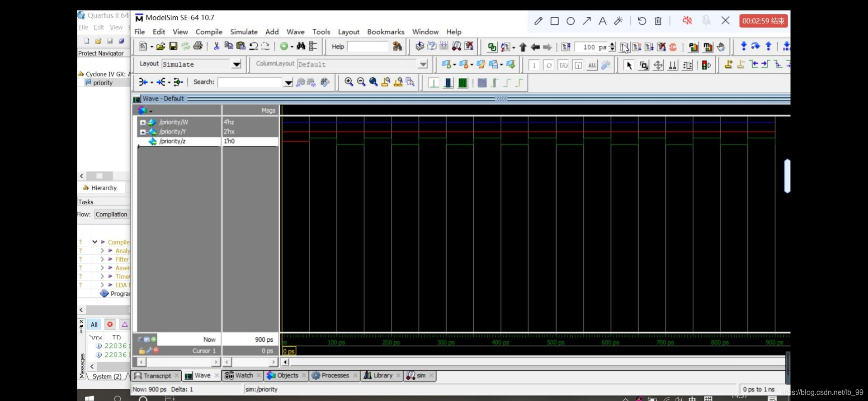The width and height of the screenshot is (868, 401).
Task: Click the Run Length 100 ps field
Action: (x=592, y=47)
